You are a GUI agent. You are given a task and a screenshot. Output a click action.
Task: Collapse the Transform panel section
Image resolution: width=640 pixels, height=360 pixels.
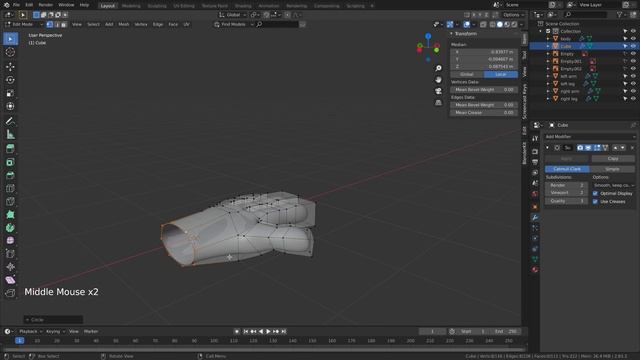point(451,34)
